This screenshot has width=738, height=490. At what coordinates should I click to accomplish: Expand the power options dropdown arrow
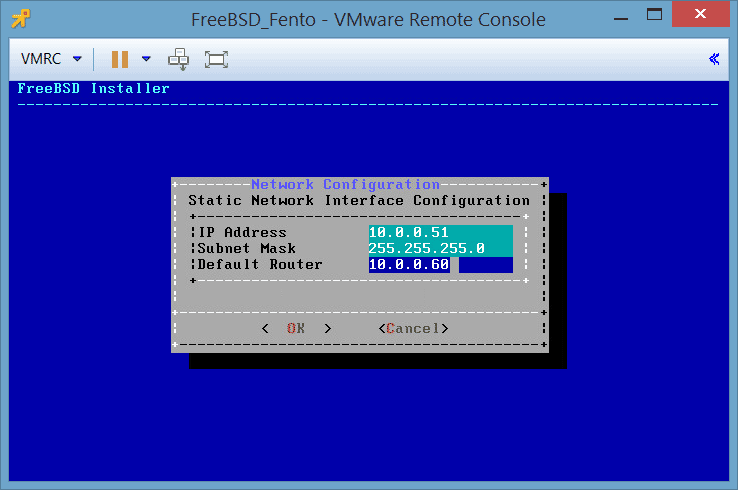click(146, 59)
